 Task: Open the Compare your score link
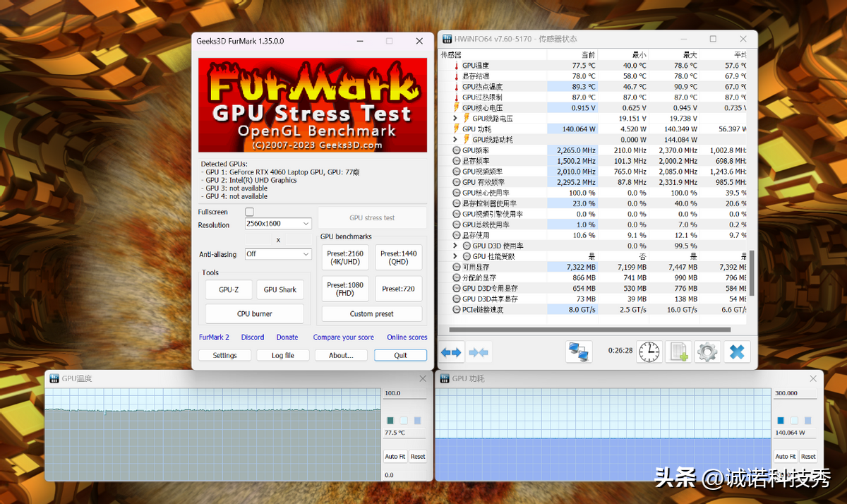point(344,337)
